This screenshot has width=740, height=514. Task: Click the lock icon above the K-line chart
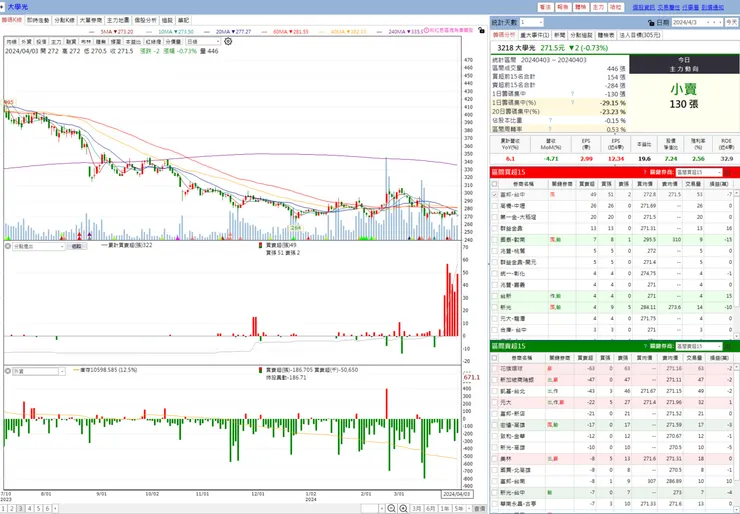click(481, 30)
